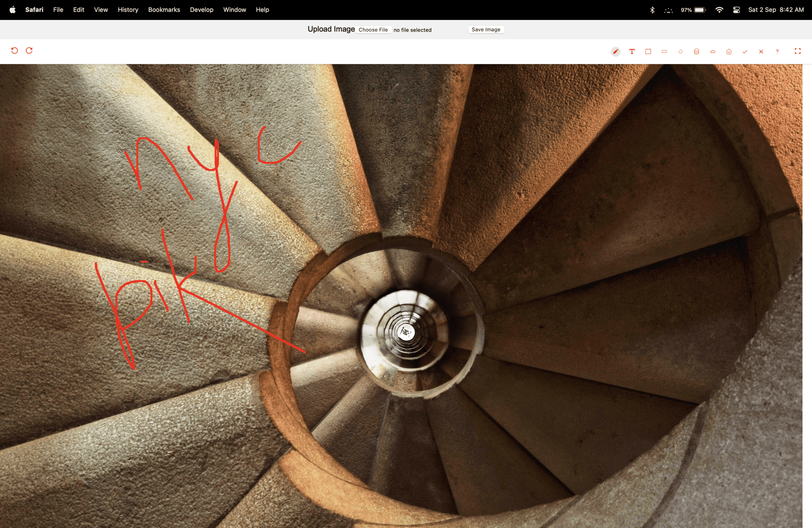
Task: Select the pencil freehand drawing tool
Action: 615,52
